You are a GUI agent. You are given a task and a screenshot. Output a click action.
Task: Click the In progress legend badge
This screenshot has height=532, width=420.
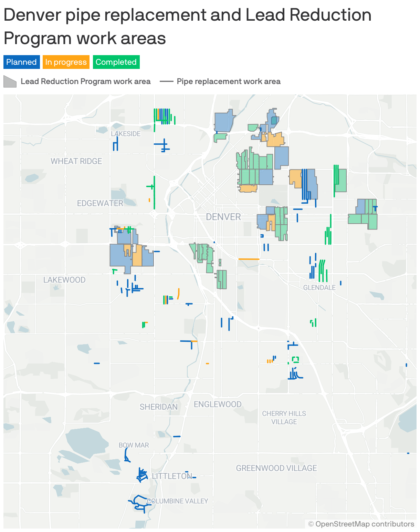click(x=66, y=62)
